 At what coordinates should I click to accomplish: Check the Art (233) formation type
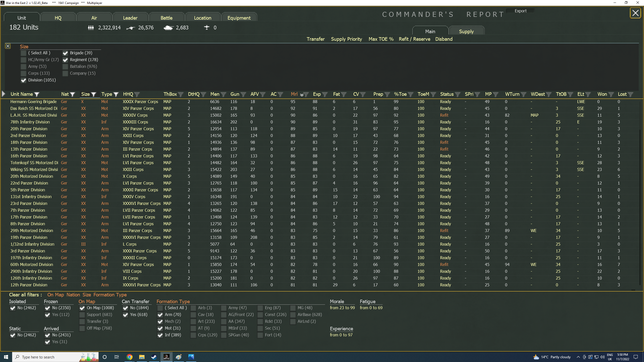193,322
